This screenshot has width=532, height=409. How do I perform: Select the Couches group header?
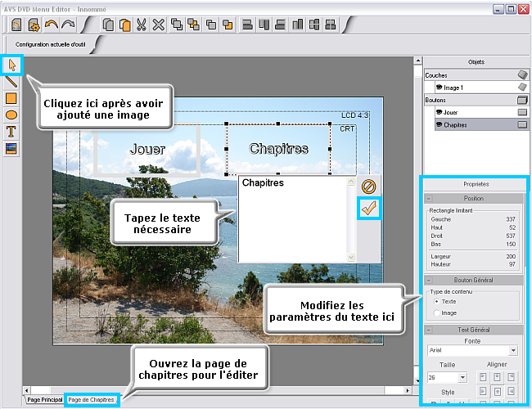pos(476,75)
